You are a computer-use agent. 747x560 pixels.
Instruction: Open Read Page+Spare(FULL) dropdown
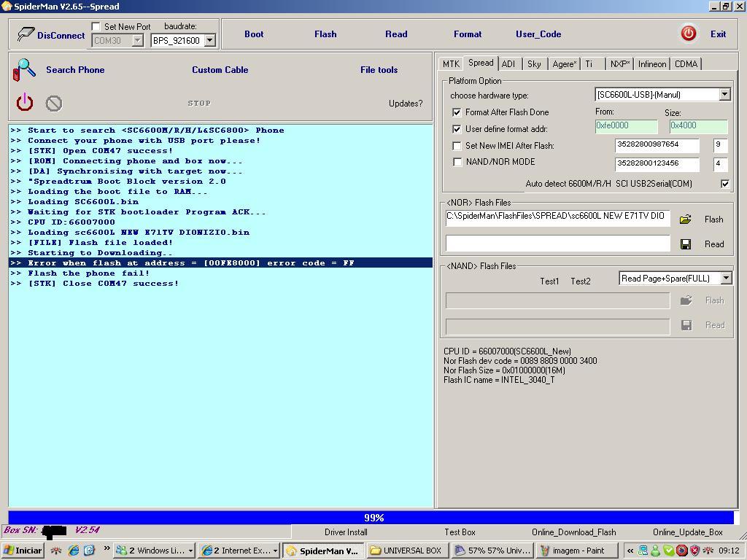coord(726,278)
